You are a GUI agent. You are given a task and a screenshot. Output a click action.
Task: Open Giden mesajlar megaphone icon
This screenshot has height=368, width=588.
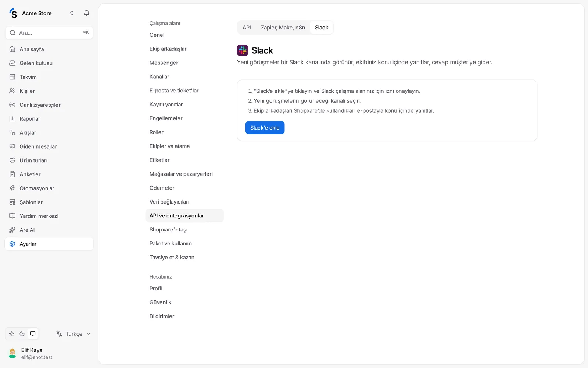pyautogui.click(x=12, y=146)
